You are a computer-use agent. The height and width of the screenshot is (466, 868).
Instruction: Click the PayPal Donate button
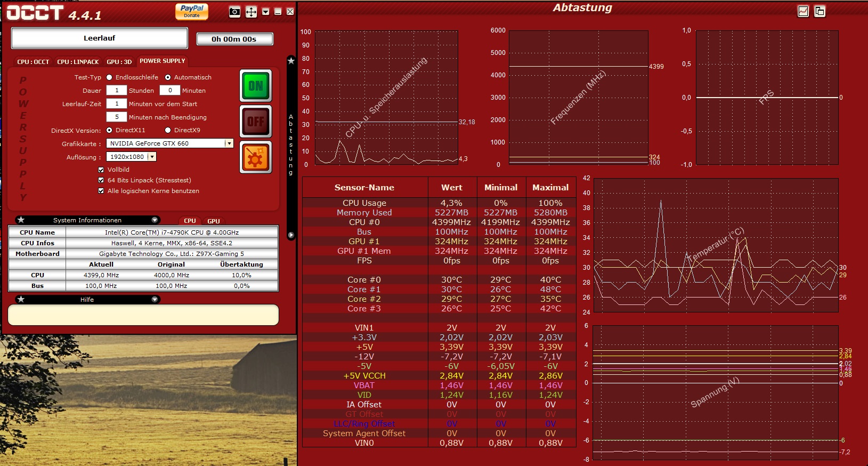point(192,11)
